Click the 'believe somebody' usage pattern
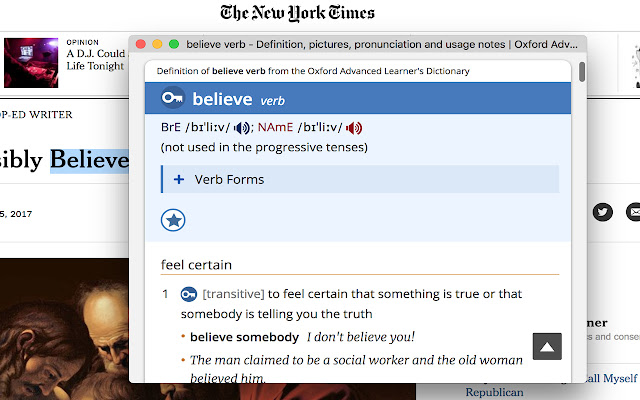 pyautogui.click(x=244, y=337)
